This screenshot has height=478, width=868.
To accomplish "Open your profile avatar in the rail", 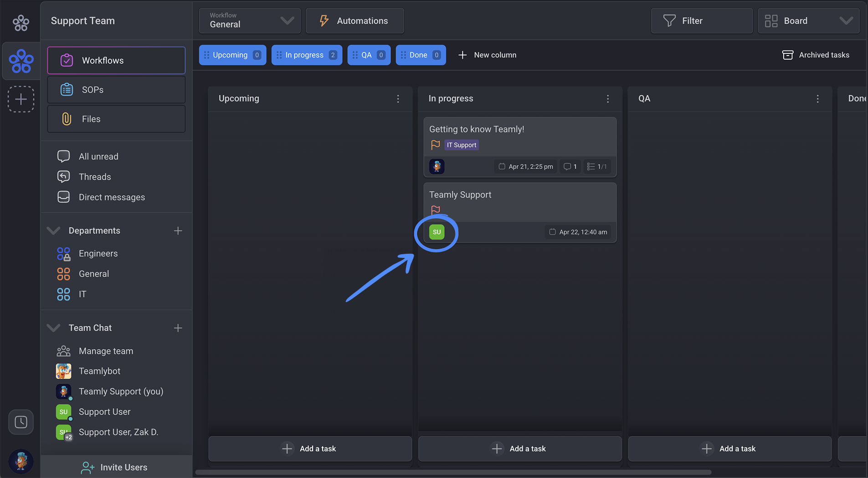I will pyautogui.click(x=21, y=461).
